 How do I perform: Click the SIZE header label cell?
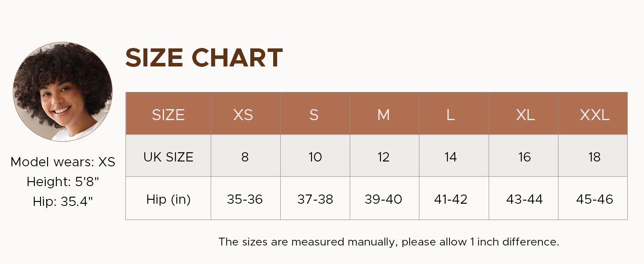168,115
